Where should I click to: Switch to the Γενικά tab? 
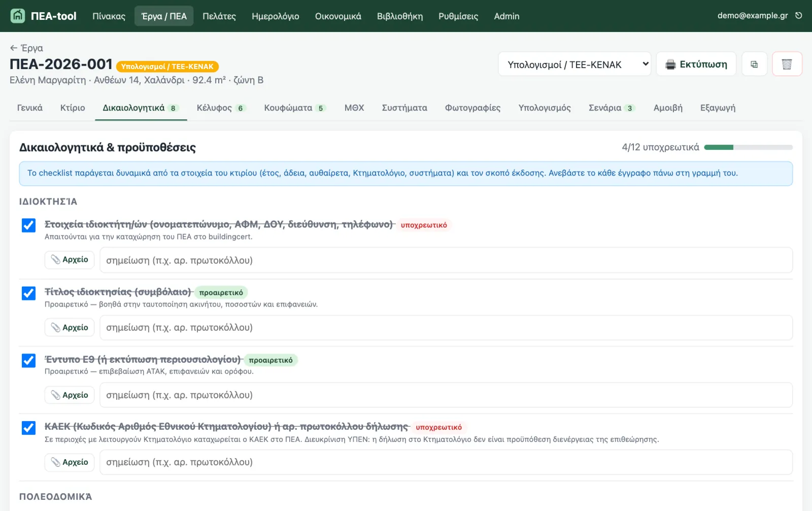pos(30,108)
